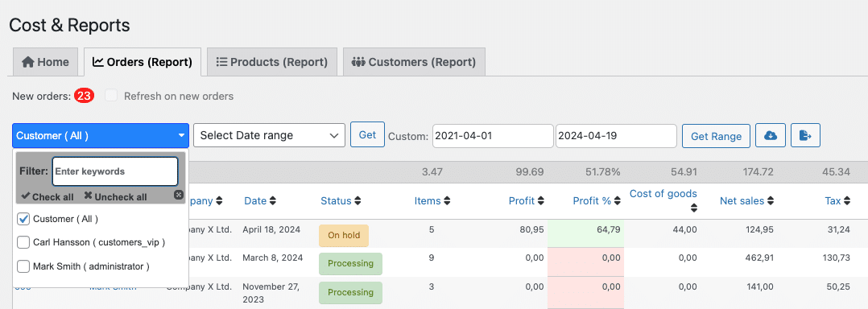
Task: Toggle the Customer ( All ) checkbox
Action: [23, 219]
